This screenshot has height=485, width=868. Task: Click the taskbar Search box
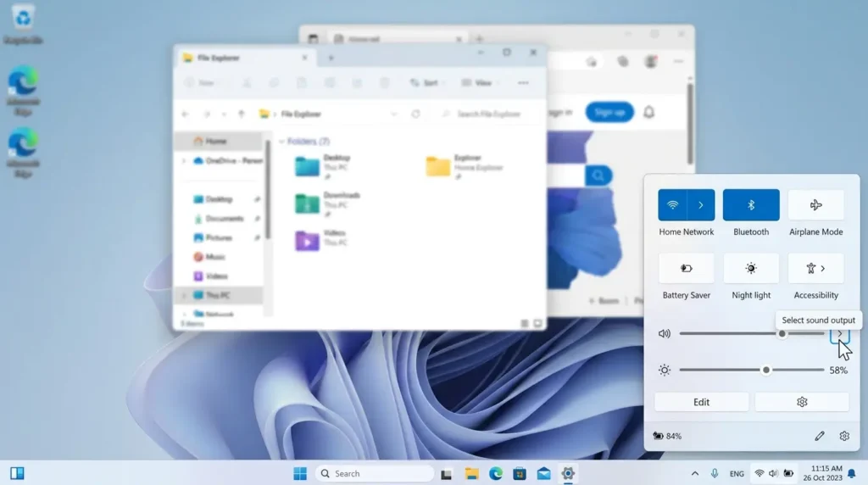coord(375,473)
